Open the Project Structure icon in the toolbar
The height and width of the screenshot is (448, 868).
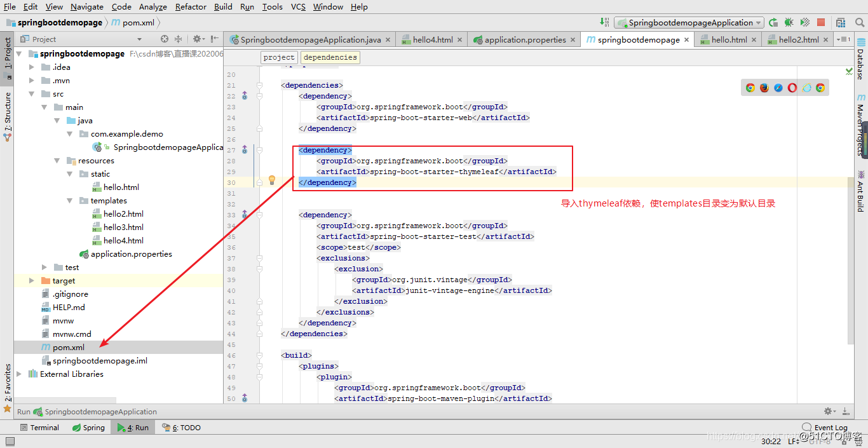click(x=839, y=22)
